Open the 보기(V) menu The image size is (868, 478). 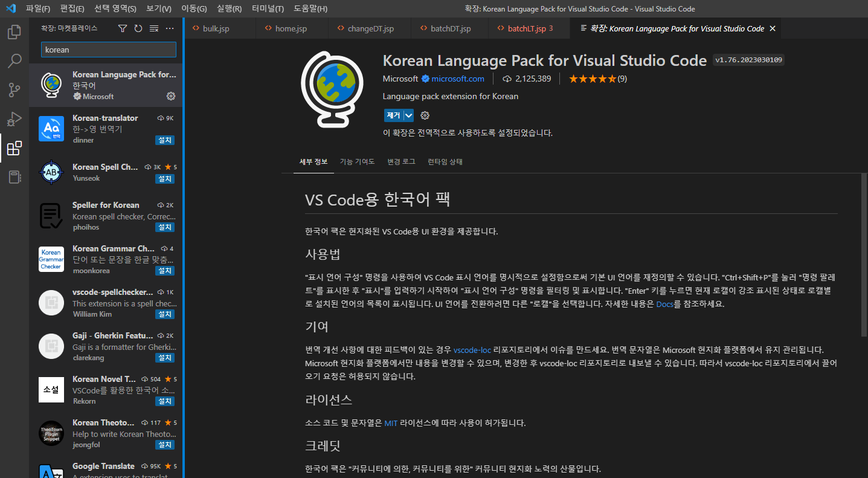pyautogui.click(x=159, y=8)
